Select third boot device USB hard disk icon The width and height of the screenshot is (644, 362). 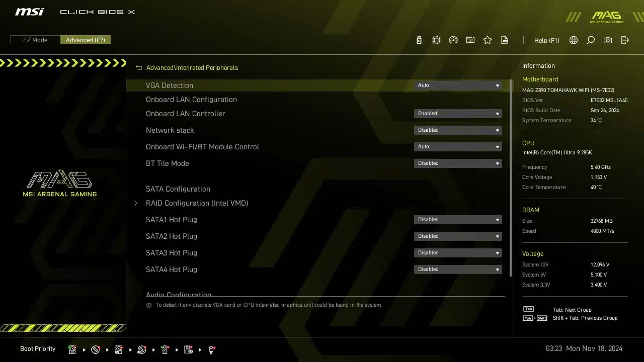point(119,349)
